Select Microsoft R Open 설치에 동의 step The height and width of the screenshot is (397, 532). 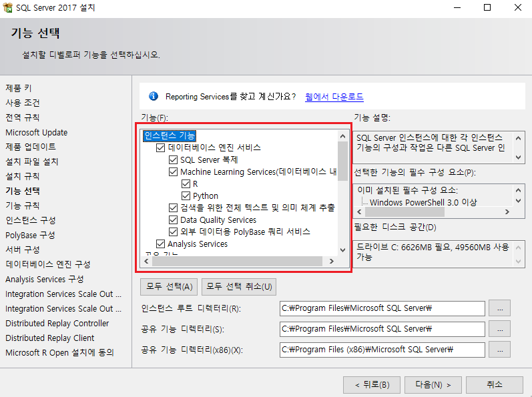[x=59, y=352]
